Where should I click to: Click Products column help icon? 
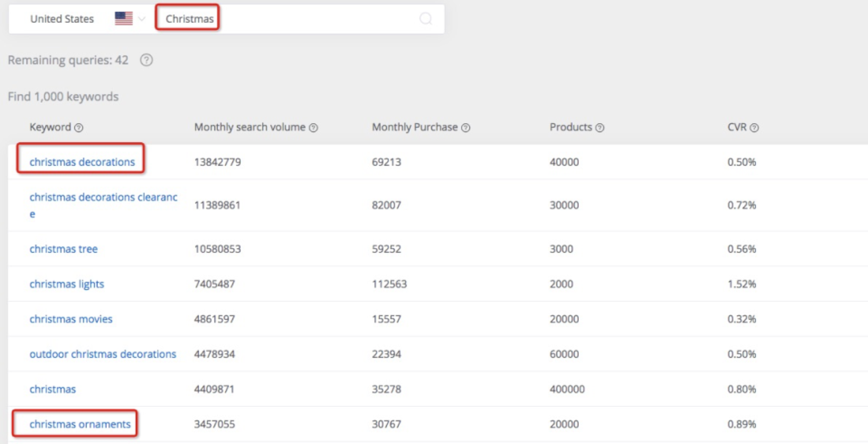coord(600,128)
